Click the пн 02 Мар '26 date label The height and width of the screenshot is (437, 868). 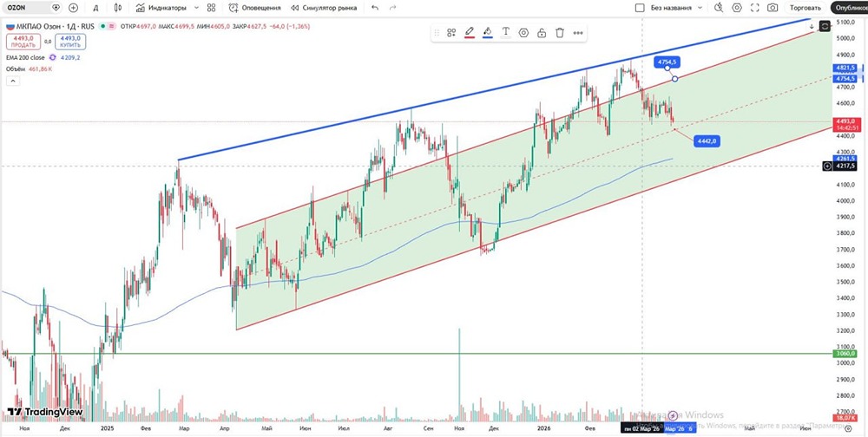tap(641, 428)
